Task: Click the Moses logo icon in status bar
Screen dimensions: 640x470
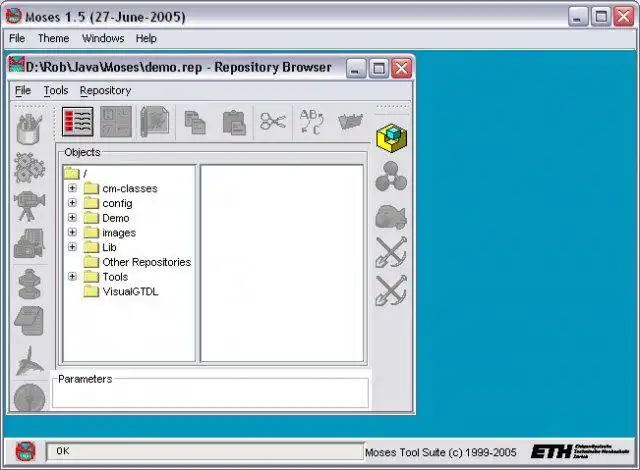Action: click(x=25, y=452)
